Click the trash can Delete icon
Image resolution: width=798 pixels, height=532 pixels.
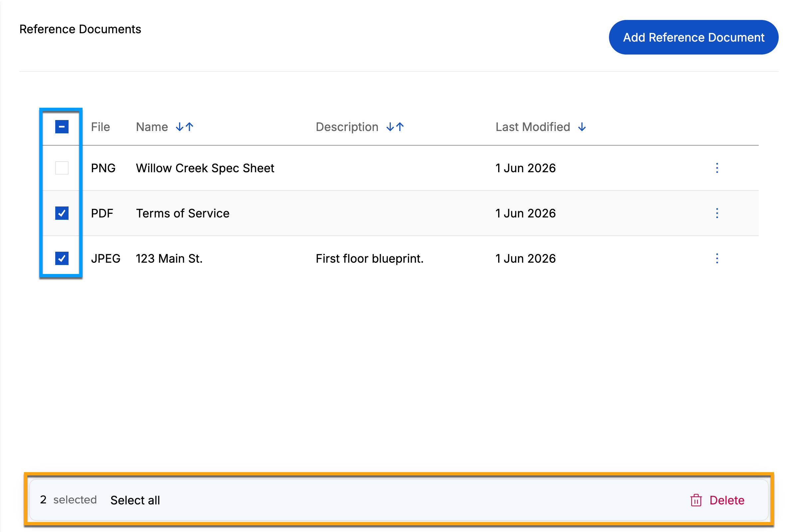click(696, 500)
